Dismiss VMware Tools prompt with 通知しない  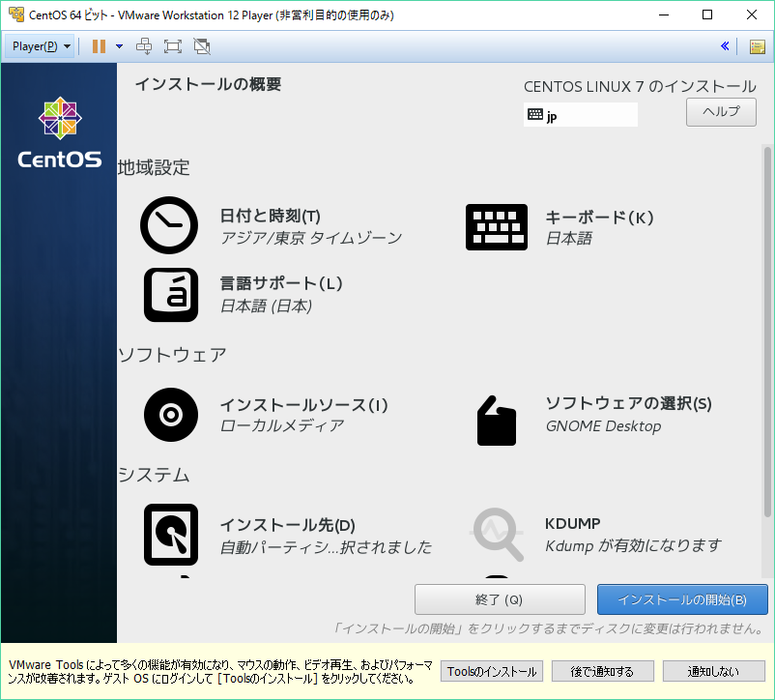click(714, 670)
